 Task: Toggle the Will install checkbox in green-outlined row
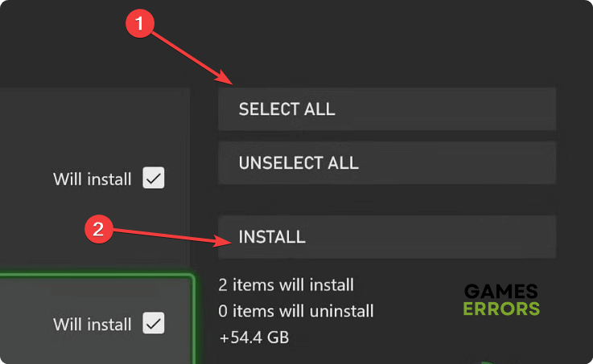point(154,324)
